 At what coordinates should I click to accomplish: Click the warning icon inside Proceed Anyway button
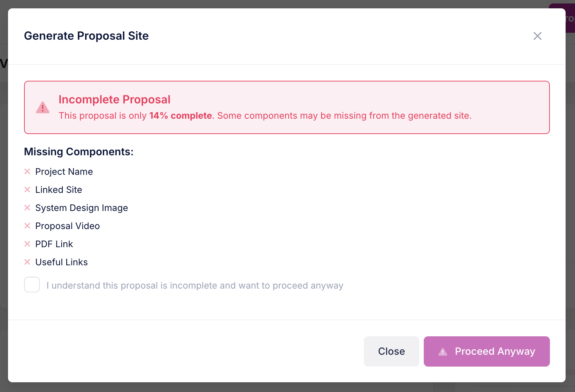click(x=442, y=352)
